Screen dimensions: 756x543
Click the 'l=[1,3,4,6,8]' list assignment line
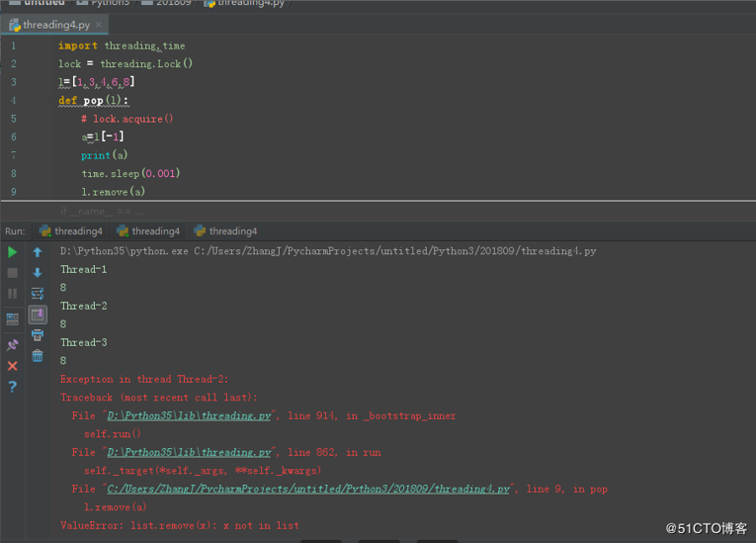click(x=97, y=82)
